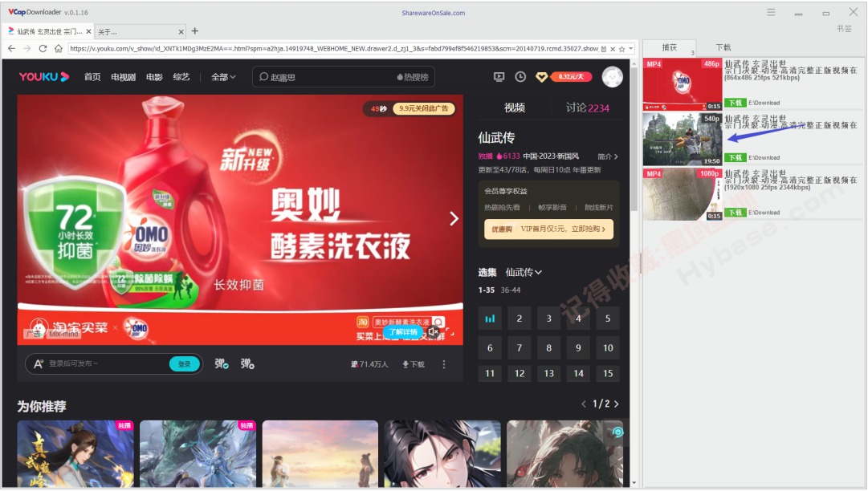Open a new browser tab with plus icon
Viewport: 868px width, 491px height.
[x=194, y=31]
